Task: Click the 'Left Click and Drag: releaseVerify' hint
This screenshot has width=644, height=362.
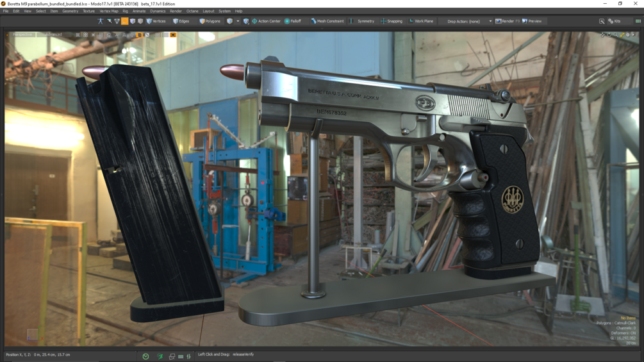Action: click(x=226, y=354)
